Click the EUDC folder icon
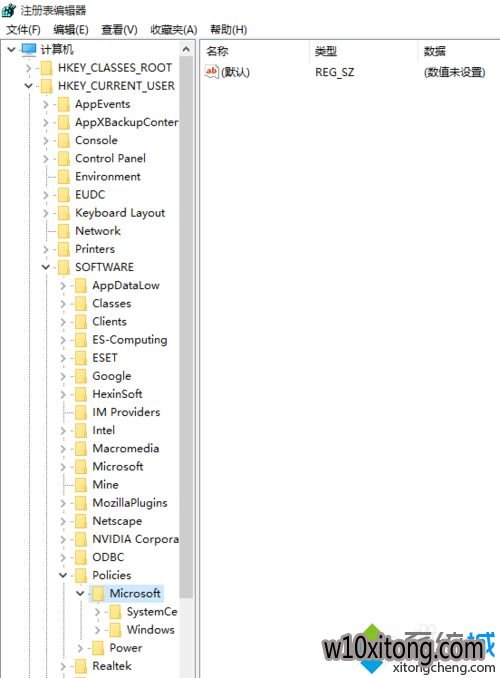The height and width of the screenshot is (678, 500). (64, 195)
